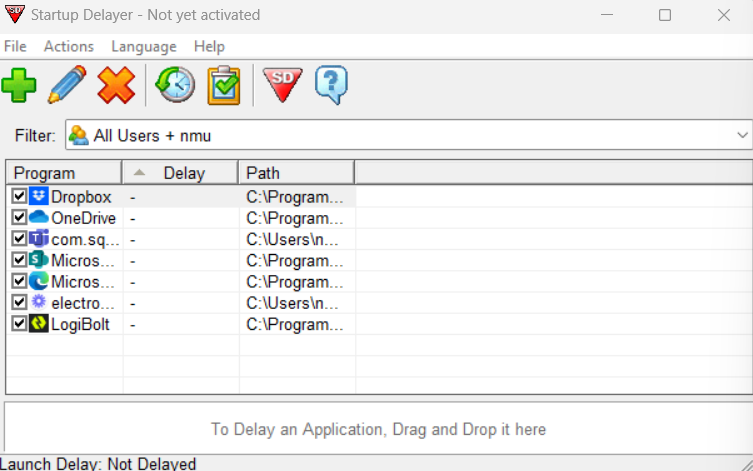
Task: Click the LogiBolt delay dash cell
Action: pos(181,324)
